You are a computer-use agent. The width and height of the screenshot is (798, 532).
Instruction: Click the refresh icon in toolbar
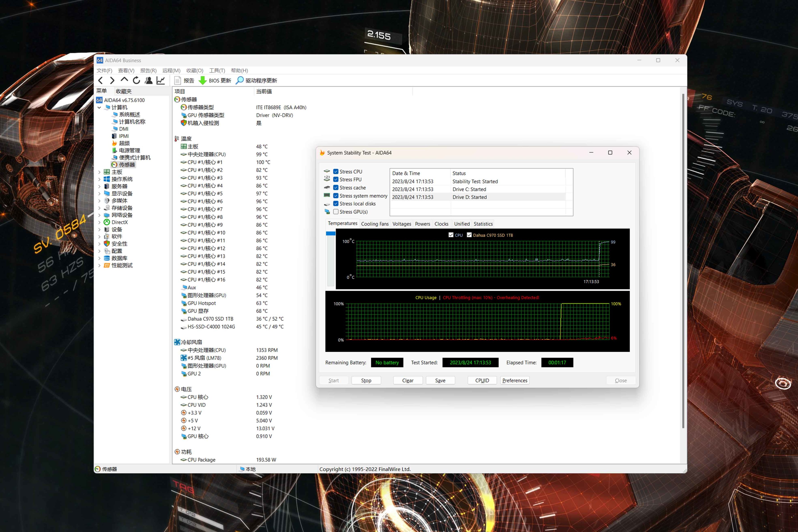pyautogui.click(x=136, y=80)
